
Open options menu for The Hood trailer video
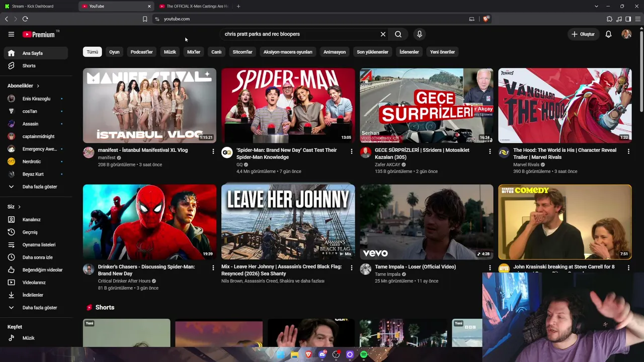tap(628, 151)
